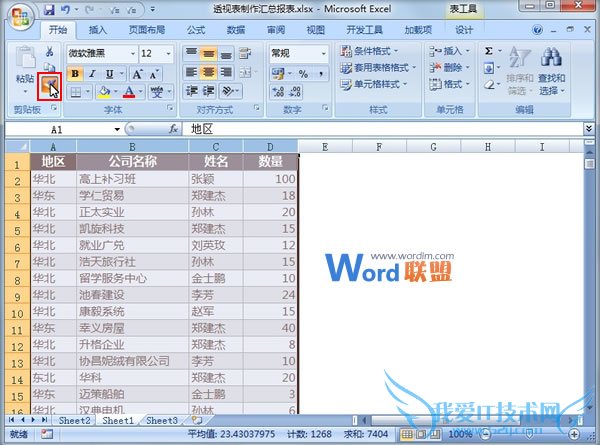This screenshot has height=445, width=600.
Task: Click the Paste clipboard icon
Action: [x=25, y=57]
